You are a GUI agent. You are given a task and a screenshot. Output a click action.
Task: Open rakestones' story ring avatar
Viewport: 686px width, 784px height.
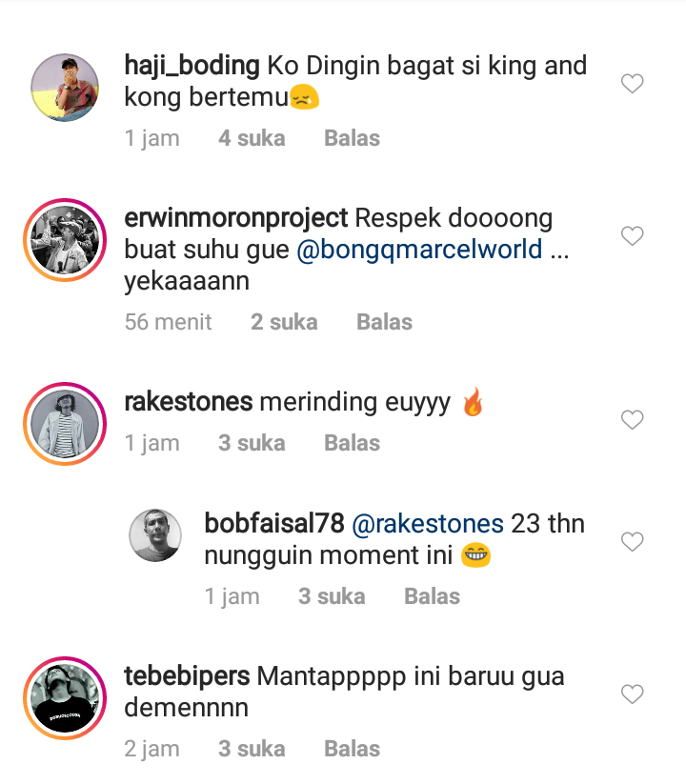[x=66, y=425]
